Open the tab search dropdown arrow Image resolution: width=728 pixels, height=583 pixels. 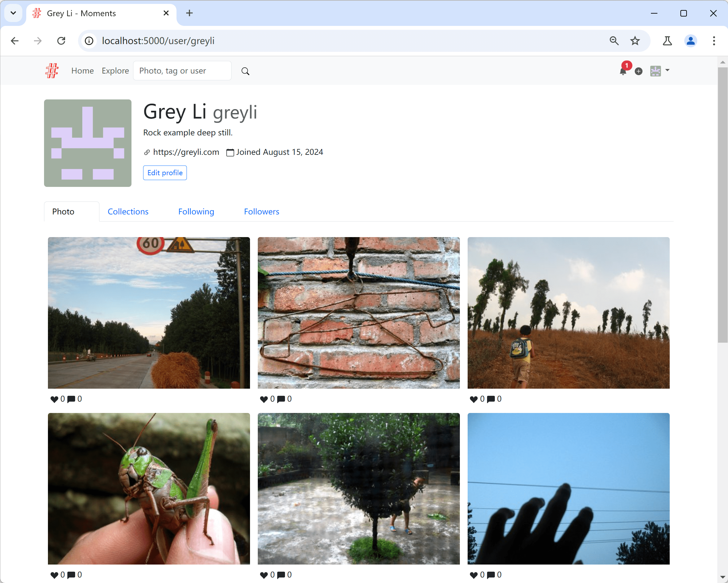13,13
